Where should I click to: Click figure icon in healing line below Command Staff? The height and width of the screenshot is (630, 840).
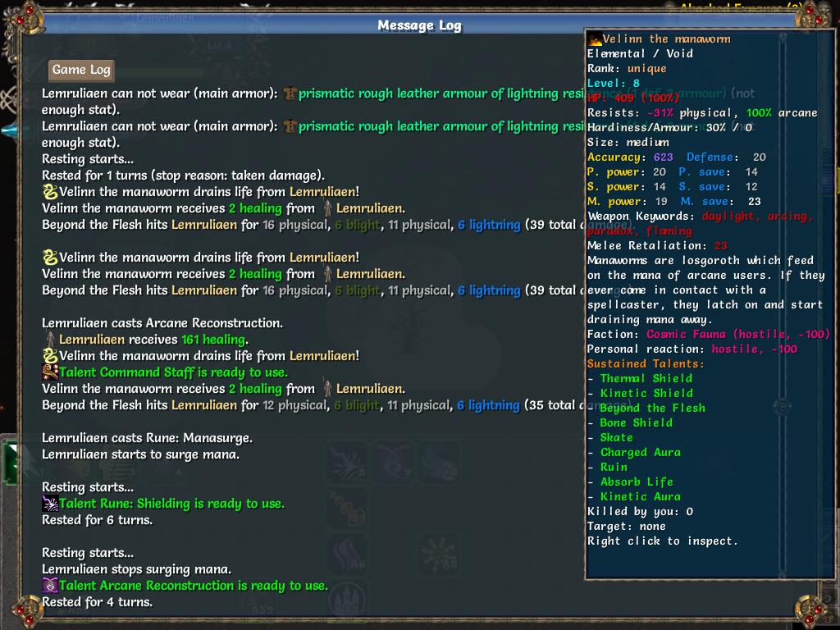coord(327,389)
